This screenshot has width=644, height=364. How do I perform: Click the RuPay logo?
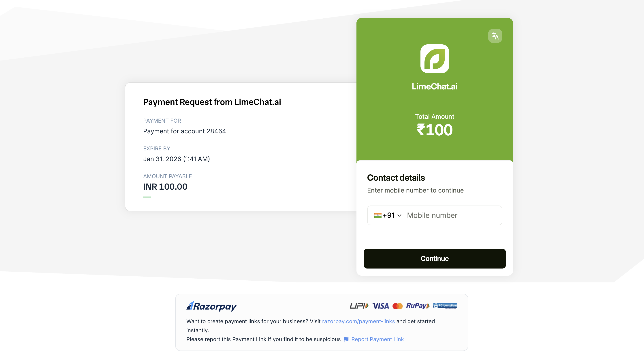[x=418, y=306]
